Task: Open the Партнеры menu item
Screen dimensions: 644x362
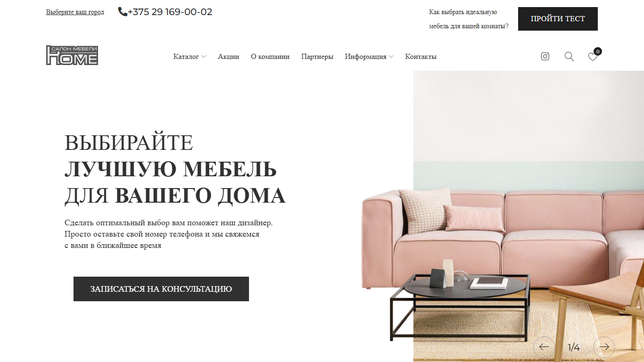Action: point(317,57)
